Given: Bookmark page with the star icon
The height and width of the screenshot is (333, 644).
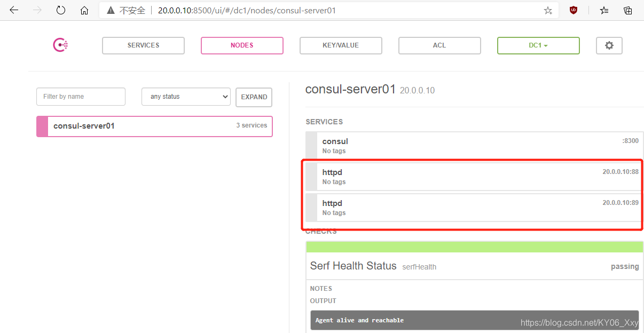Looking at the screenshot, I should coord(548,10).
